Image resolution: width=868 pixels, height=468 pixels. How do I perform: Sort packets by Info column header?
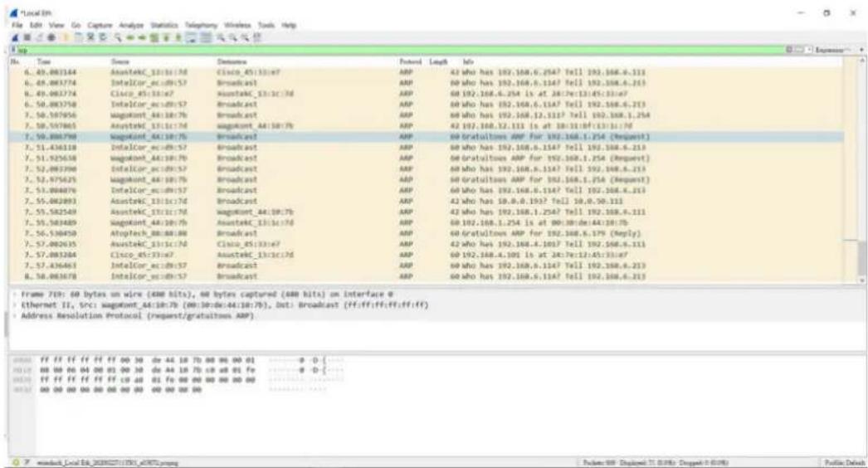tap(468, 61)
